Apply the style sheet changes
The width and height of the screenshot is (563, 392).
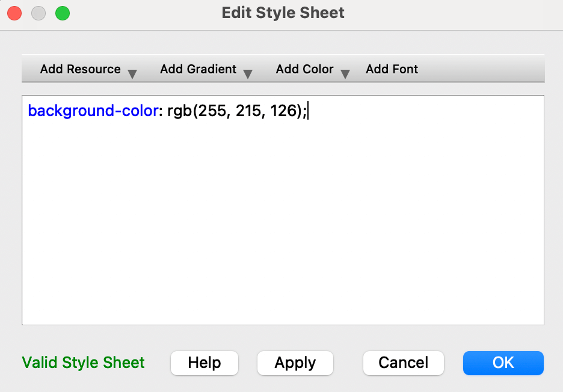(295, 363)
